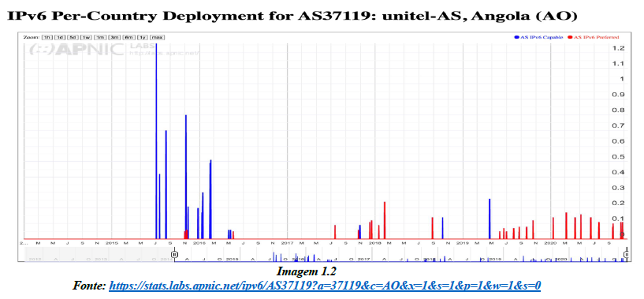Set chart zoom to 5d
This screenshot has width=644, height=299.
(73, 37)
